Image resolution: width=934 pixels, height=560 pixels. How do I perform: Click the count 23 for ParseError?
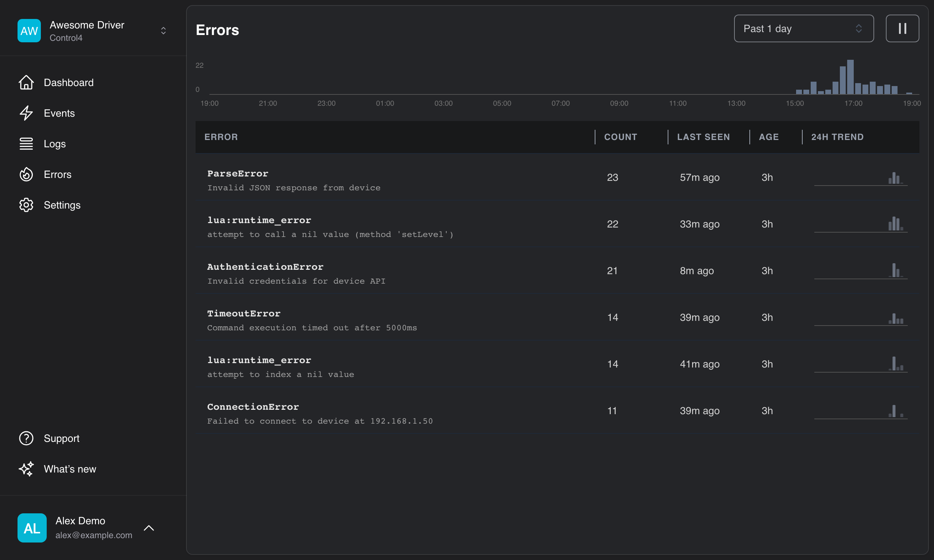point(612,177)
